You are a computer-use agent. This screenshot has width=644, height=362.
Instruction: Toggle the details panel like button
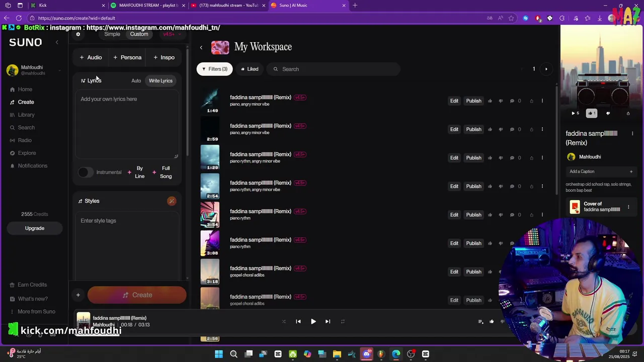tap(592, 114)
